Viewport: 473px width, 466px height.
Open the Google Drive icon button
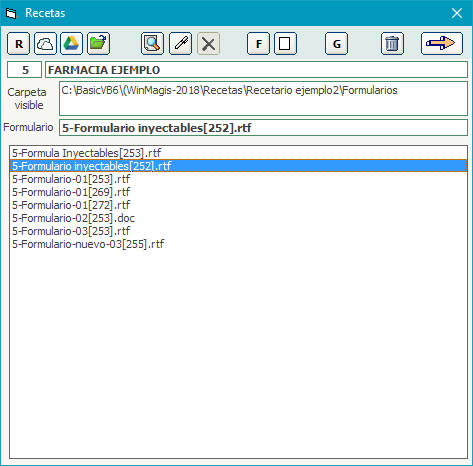click(72, 44)
